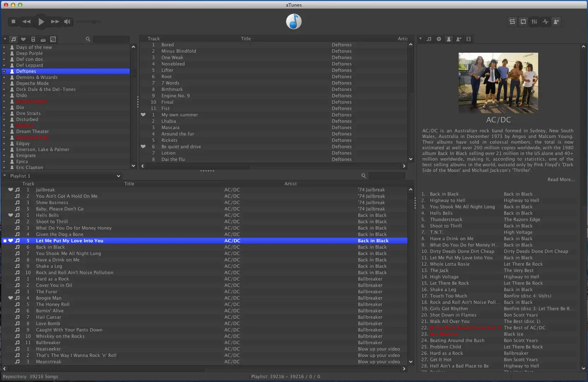Switch navigator to the podcast feeds view
This screenshot has width=588, height=382.
click(x=53, y=39)
